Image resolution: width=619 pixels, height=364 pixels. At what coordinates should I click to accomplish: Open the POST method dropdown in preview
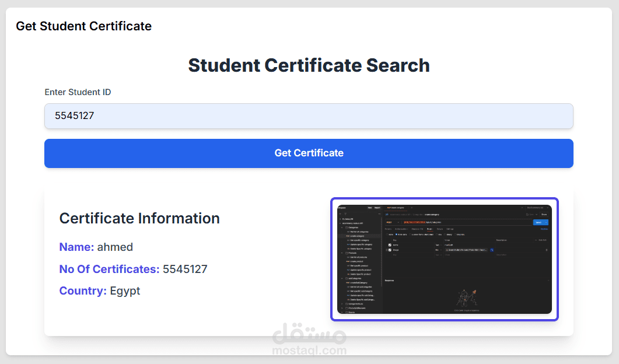(390, 222)
